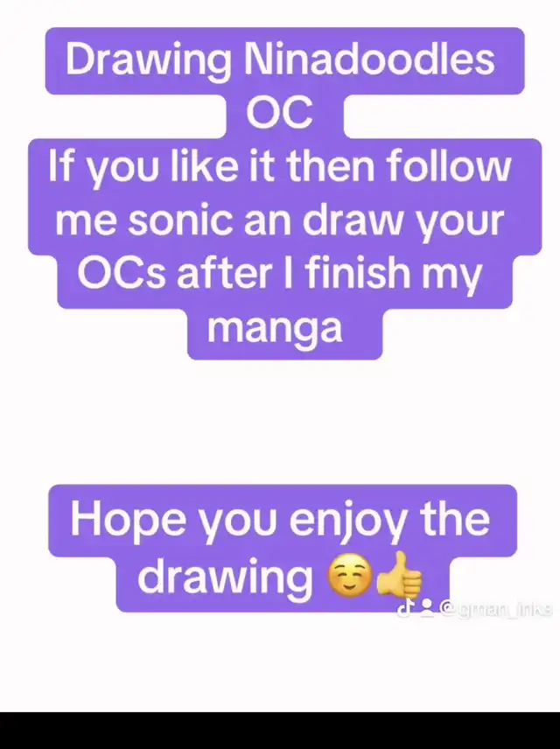Click the black bar below the video

point(280,731)
